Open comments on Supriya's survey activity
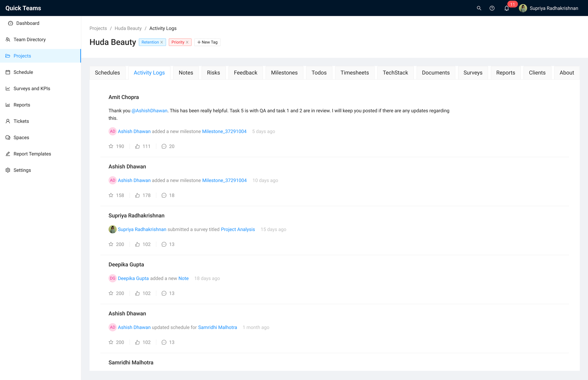The width and height of the screenshot is (588, 380). tap(164, 244)
